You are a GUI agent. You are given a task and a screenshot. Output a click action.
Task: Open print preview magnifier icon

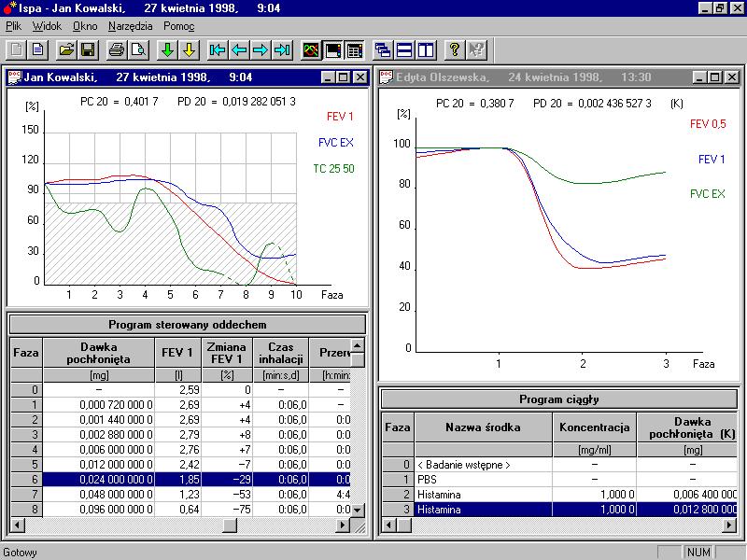click(138, 50)
